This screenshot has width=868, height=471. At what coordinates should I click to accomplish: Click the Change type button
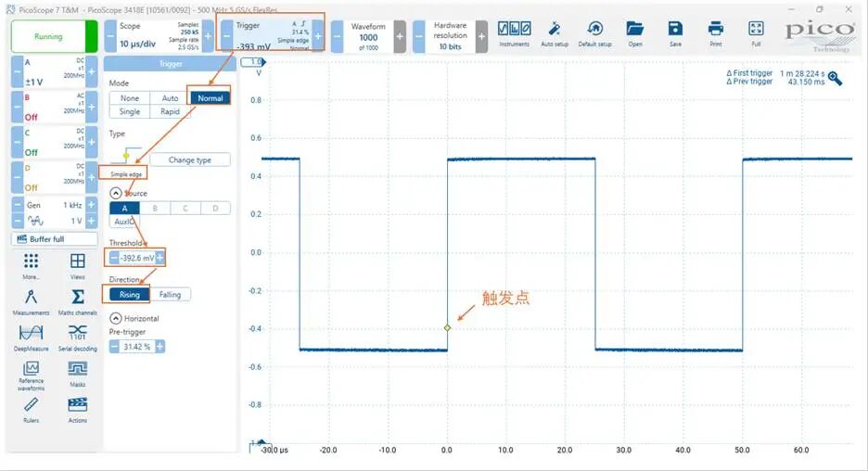point(190,159)
